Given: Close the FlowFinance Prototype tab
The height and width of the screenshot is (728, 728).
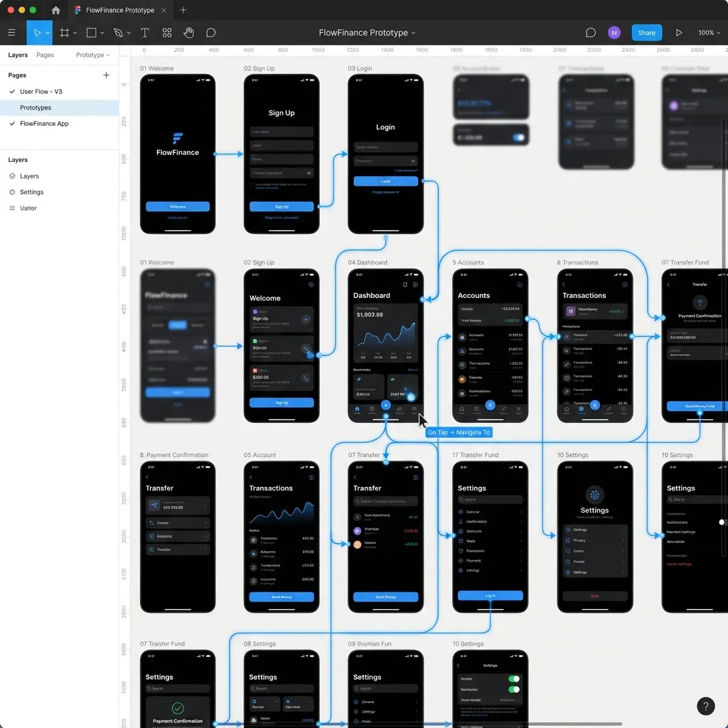Looking at the screenshot, I should 164,10.
